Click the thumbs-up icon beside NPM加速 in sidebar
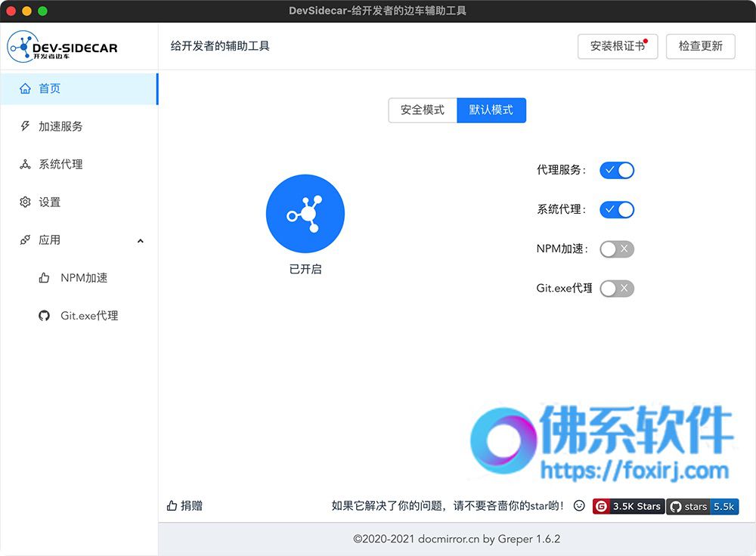 pos(44,278)
